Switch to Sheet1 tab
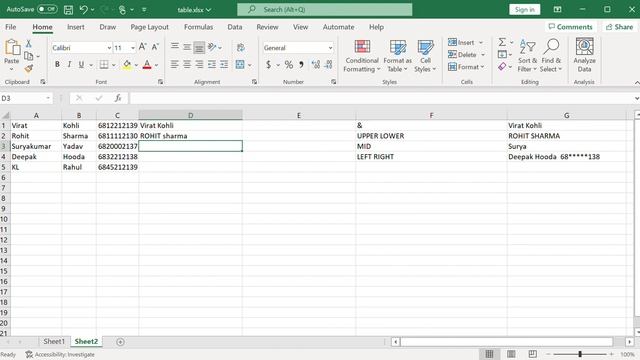Viewport: 640px width, 360px height. 54,341
